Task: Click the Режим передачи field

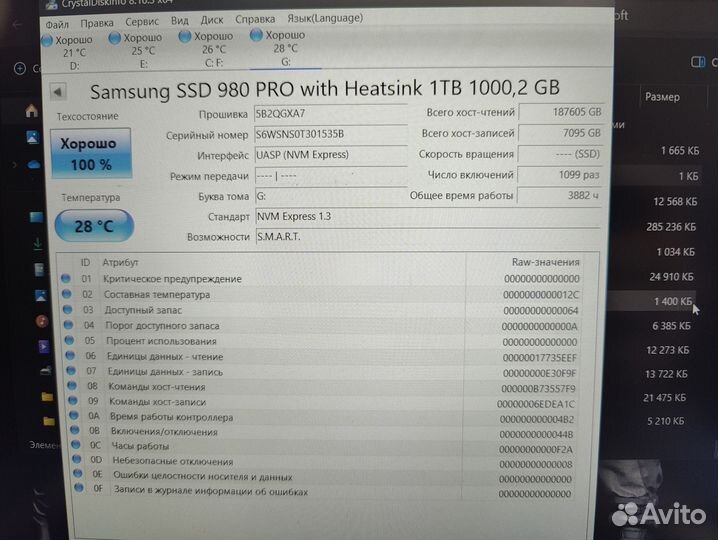Action: pyautogui.click(x=331, y=176)
